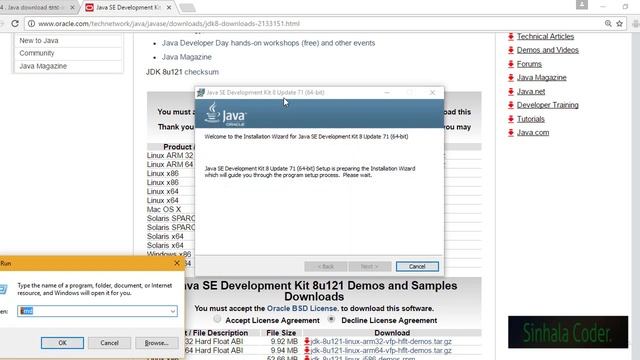Image resolution: width=640 pixels, height=360 pixels.
Task: Click download icon beside Technical Articles
Action: coord(511,37)
